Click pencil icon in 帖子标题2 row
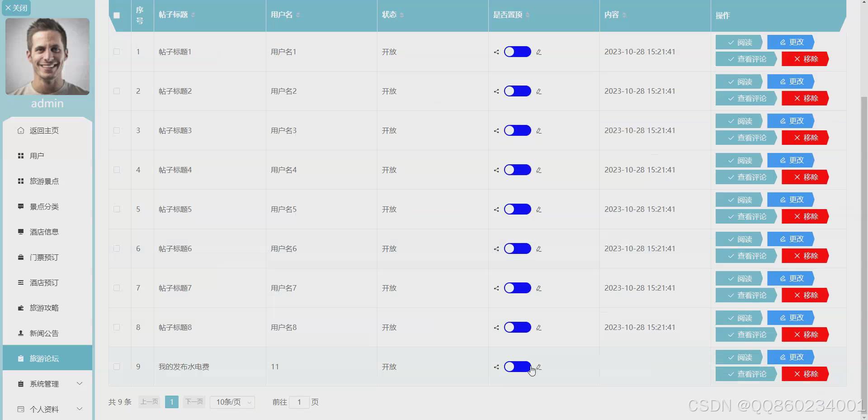Screen dimensions: 868x420 538,91
